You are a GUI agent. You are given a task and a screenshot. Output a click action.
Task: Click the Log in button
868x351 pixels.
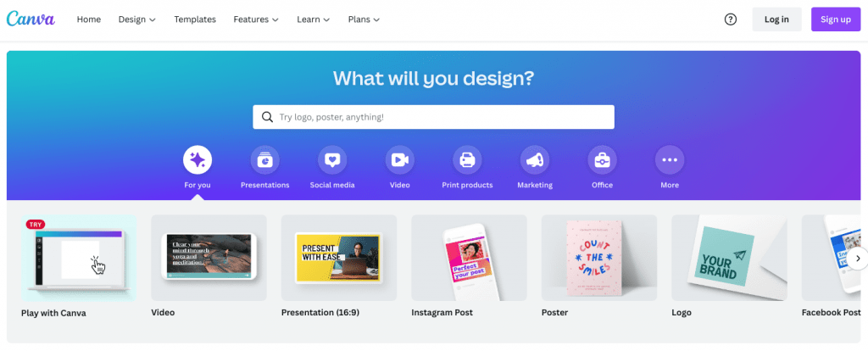tap(776, 19)
